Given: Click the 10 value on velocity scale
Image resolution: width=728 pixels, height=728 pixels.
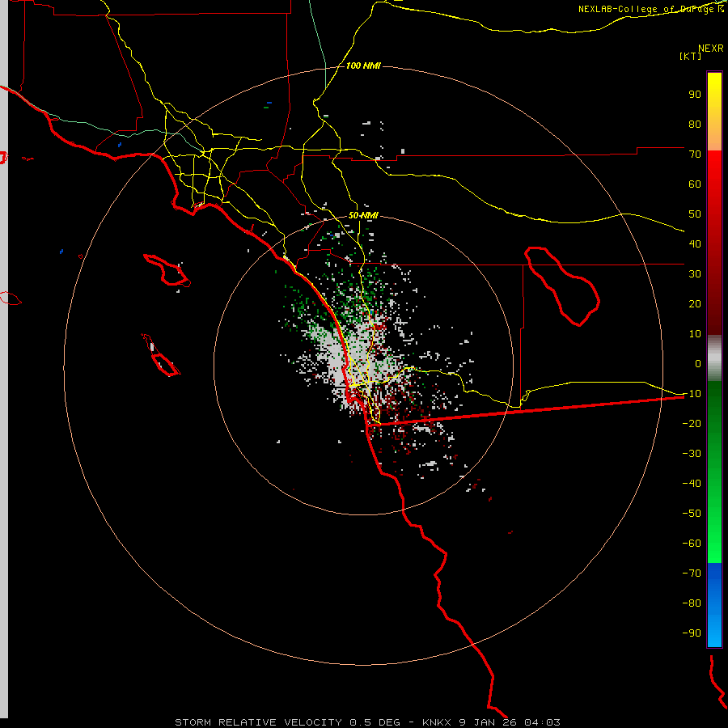Looking at the screenshot, I should pos(695,334).
